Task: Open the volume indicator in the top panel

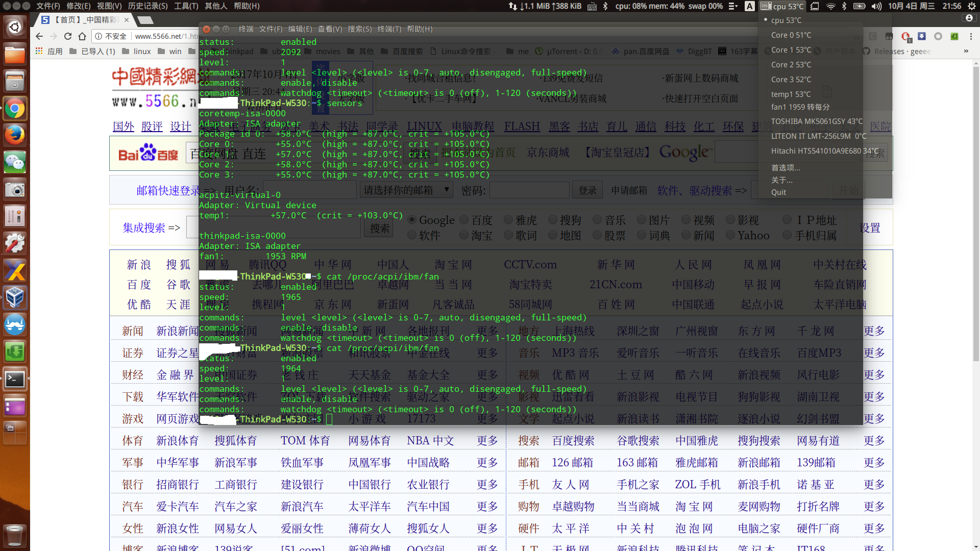Action: point(876,6)
